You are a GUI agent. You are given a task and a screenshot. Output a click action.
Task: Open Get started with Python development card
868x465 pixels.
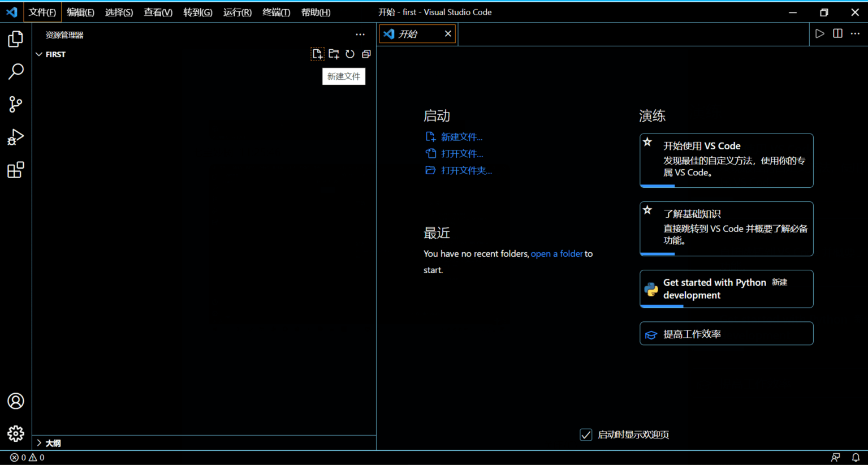[726, 289]
